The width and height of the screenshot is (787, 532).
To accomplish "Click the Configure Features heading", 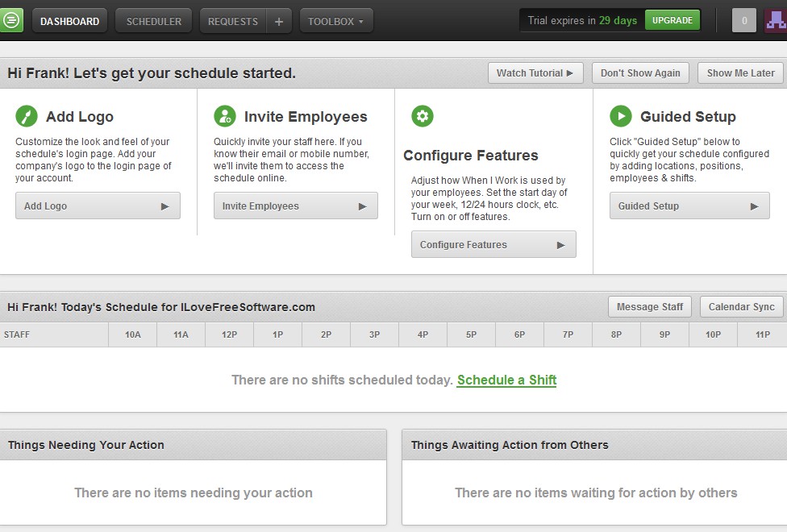I will 471,155.
